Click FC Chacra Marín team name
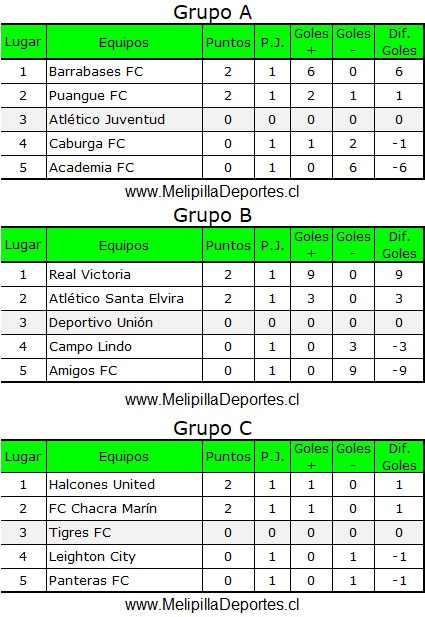 [103, 508]
